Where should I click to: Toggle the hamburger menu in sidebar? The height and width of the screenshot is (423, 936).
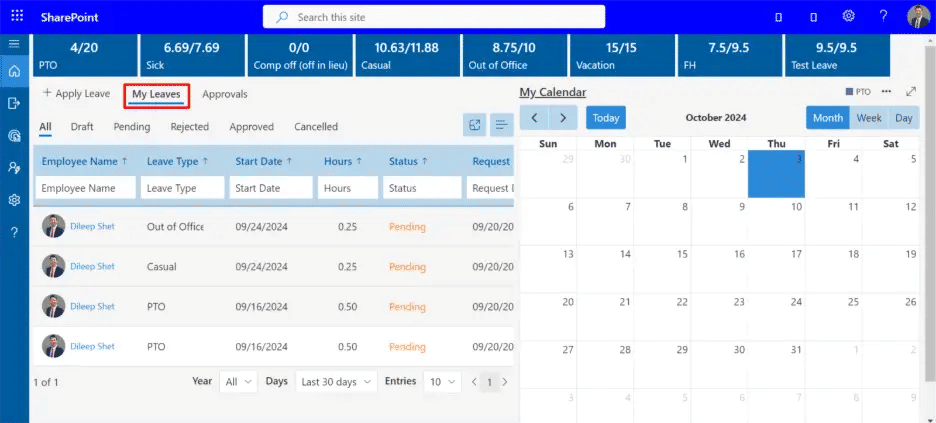pyautogui.click(x=14, y=44)
